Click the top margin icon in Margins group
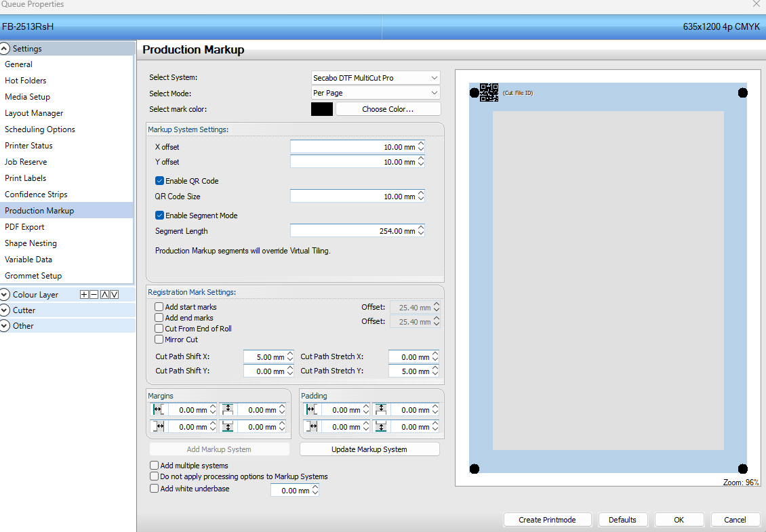Image resolution: width=766 pixels, height=532 pixels. (228, 409)
